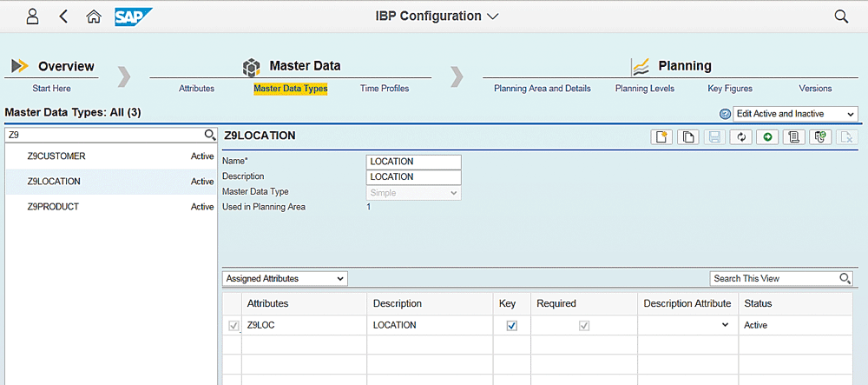
Task: Open the Attributes tab
Action: [196, 88]
